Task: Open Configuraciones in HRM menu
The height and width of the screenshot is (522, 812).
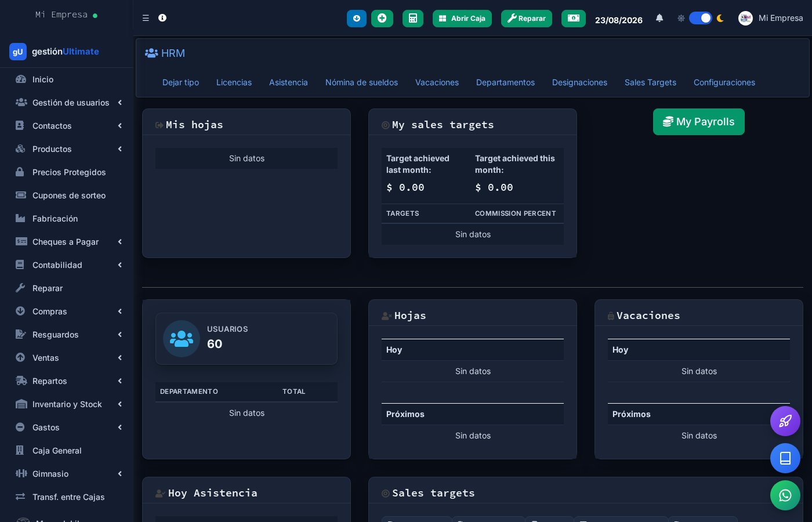Action: pos(724,82)
